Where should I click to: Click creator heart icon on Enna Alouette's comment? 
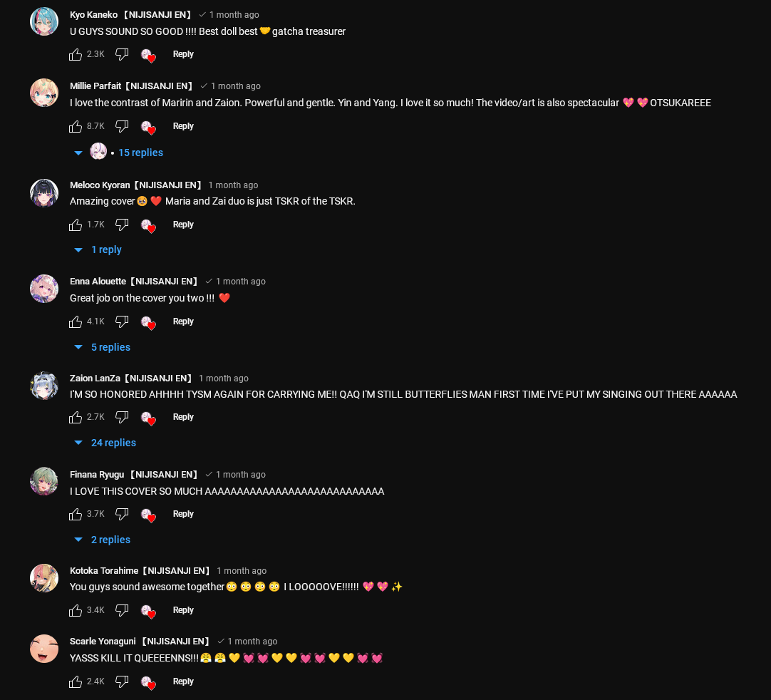click(x=148, y=322)
